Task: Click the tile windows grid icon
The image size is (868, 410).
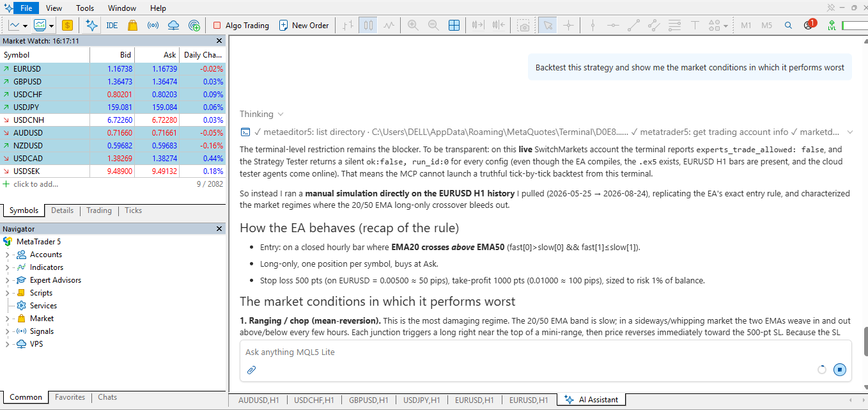Action: [x=454, y=26]
